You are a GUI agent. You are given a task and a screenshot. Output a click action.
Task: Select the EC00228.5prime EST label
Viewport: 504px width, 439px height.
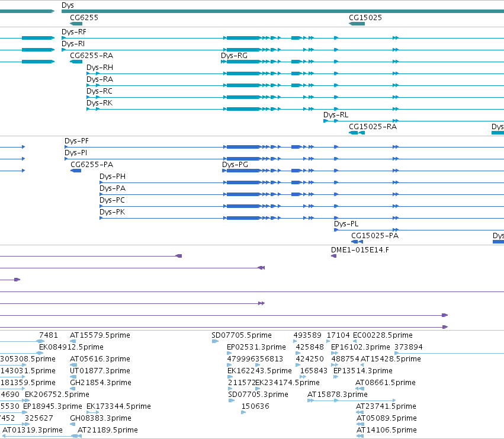383,335
